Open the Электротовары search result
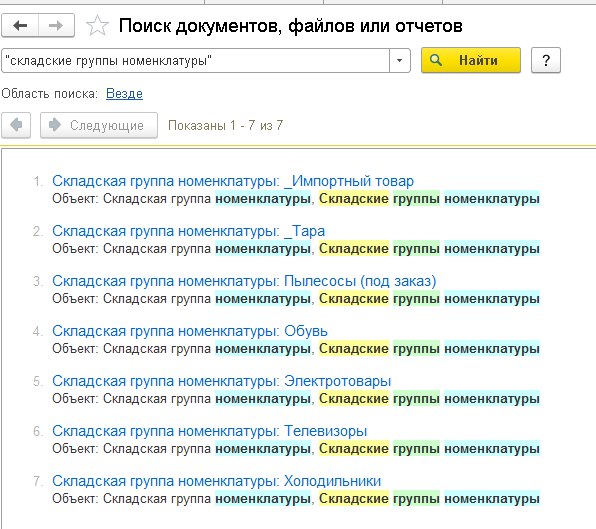Screen dimensions: 596x529 pyautogui.click(x=222, y=381)
